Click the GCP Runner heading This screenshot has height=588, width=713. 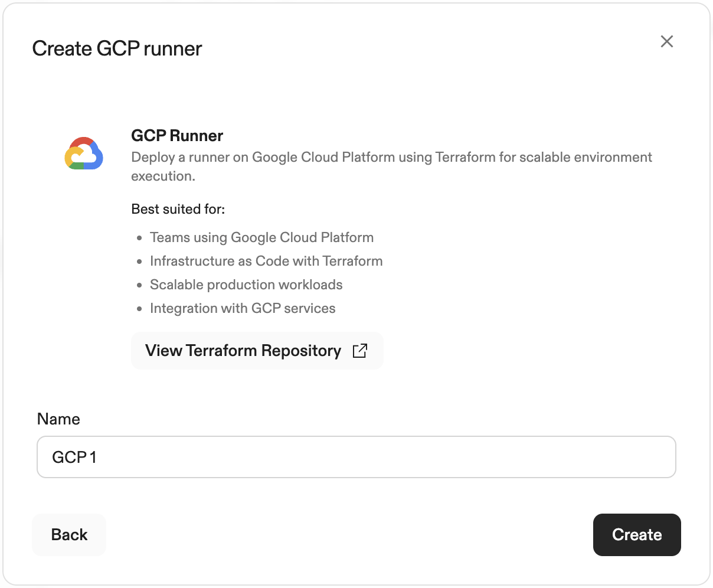[177, 136]
